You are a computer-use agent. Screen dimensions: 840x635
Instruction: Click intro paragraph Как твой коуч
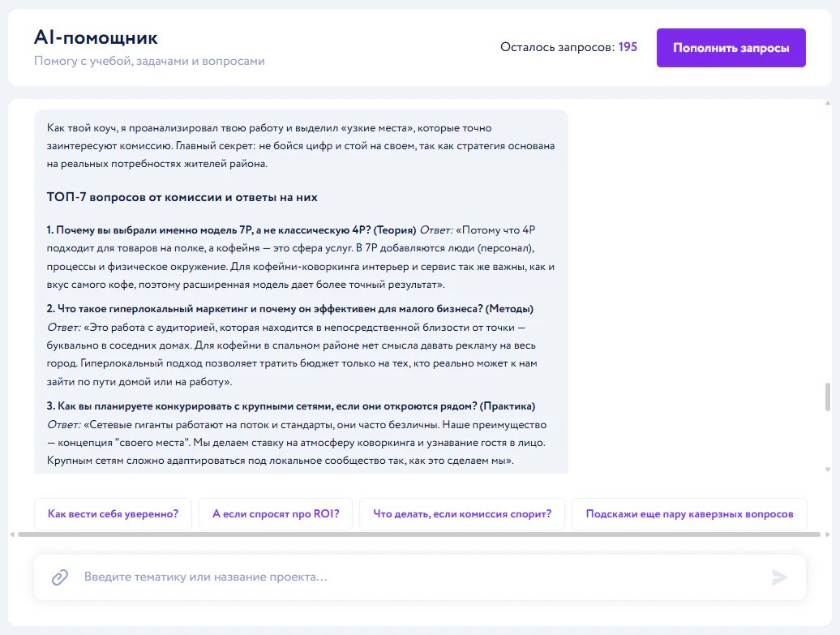301,146
